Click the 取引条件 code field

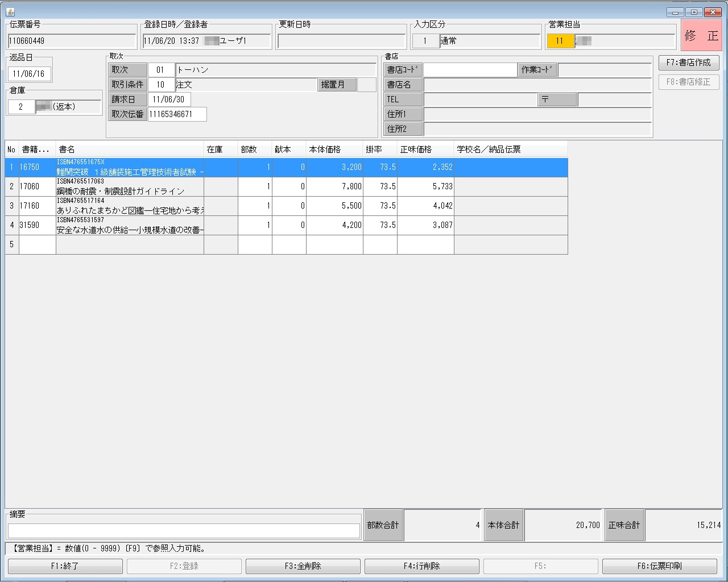pos(161,85)
